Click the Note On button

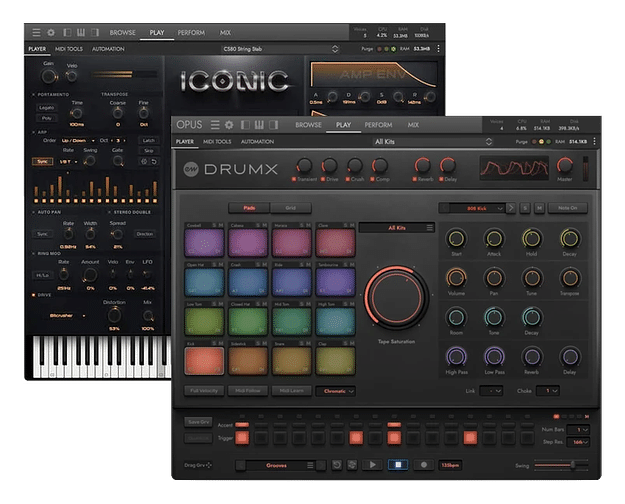[x=568, y=208]
